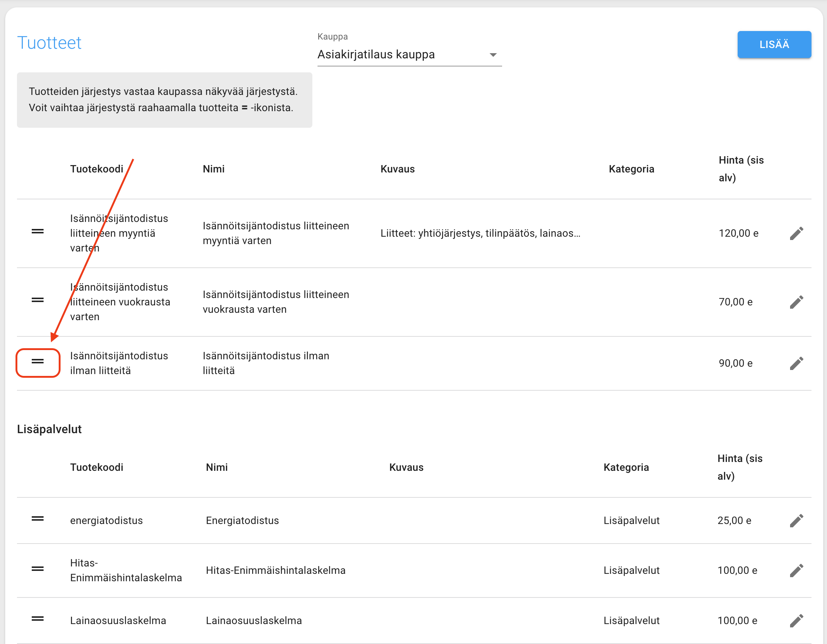
Task: Click the Lisäpalvelut section heading
Action: coord(49,429)
